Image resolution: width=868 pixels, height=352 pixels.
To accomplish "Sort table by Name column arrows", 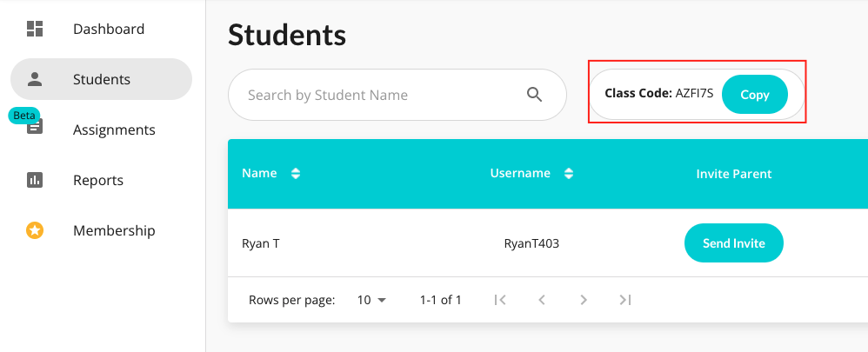I will pos(296,174).
